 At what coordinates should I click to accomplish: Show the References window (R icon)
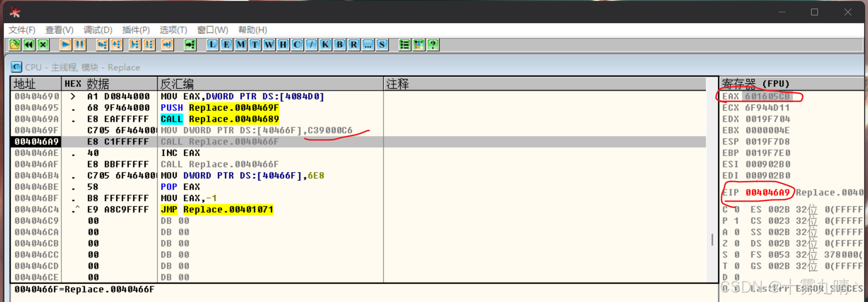pyautogui.click(x=354, y=45)
